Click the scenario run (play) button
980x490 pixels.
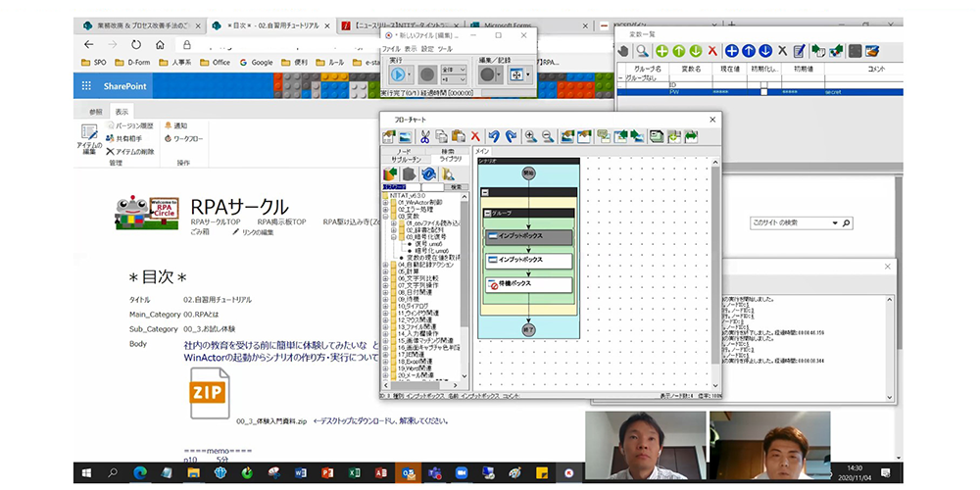[396, 74]
